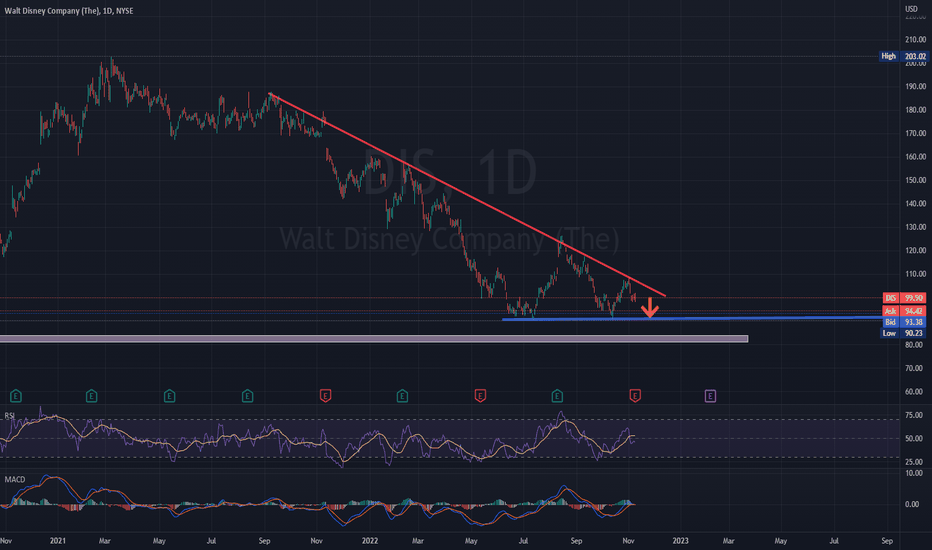The height and width of the screenshot is (550, 932).
Task: Select the blue horizontal support line
Action: point(692,319)
